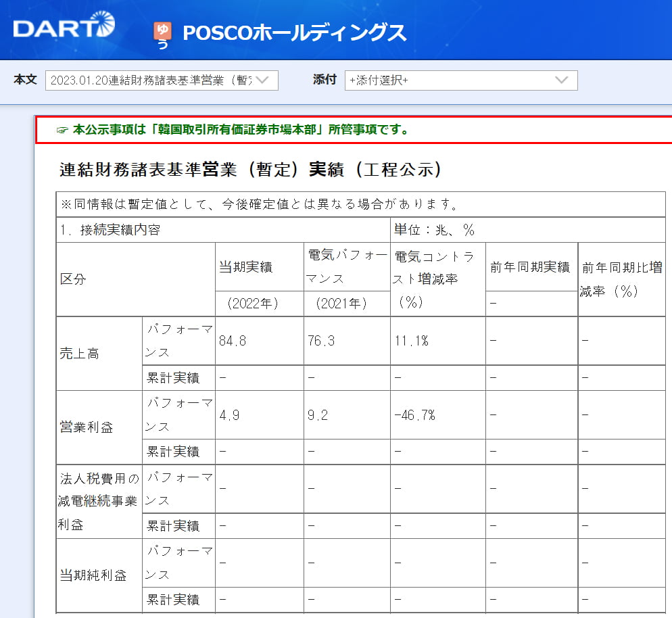Click the DART logo
The width and height of the screenshot is (672, 618).
pyautogui.click(x=64, y=25)
